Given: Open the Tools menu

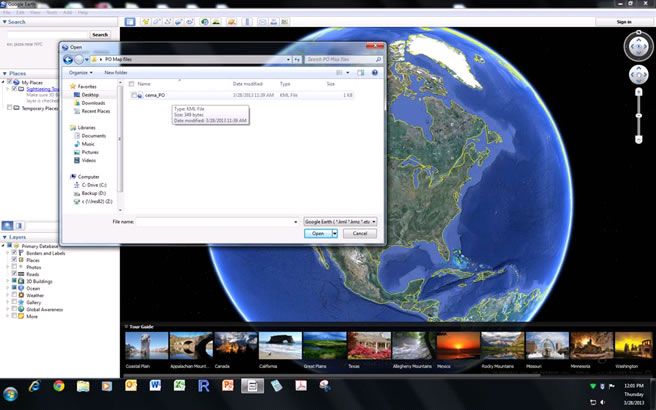Looking at the screenshot, I should [52, 13].
